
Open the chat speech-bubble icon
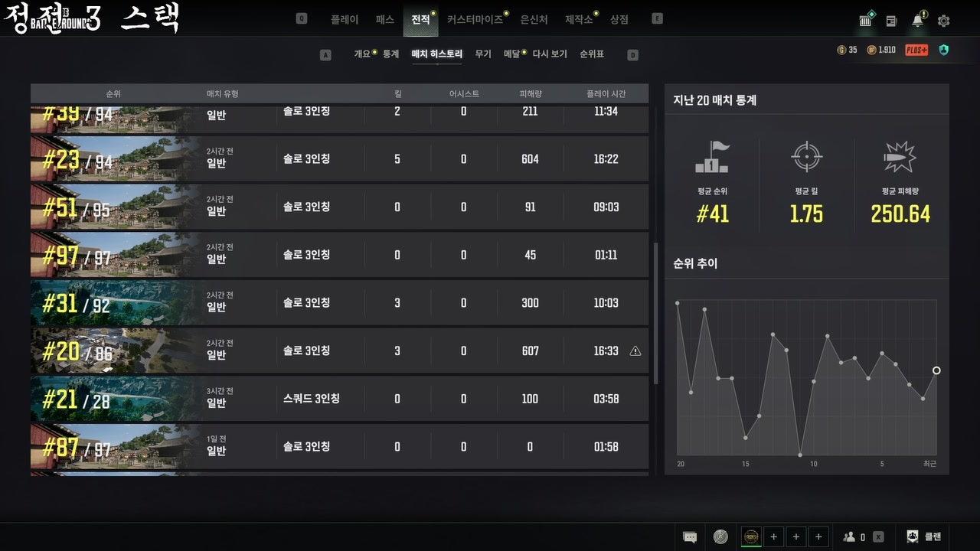coord(690,537)
